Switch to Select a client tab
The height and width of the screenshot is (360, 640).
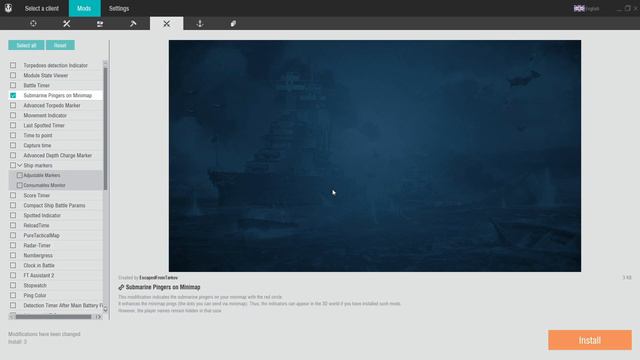coord(42,8)
